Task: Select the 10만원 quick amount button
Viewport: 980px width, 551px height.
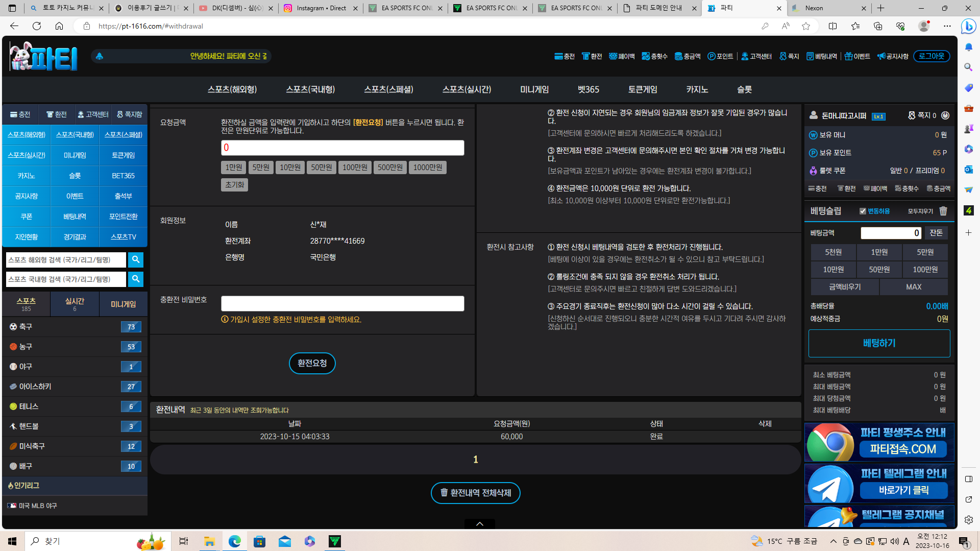Action: coord(290,167)
